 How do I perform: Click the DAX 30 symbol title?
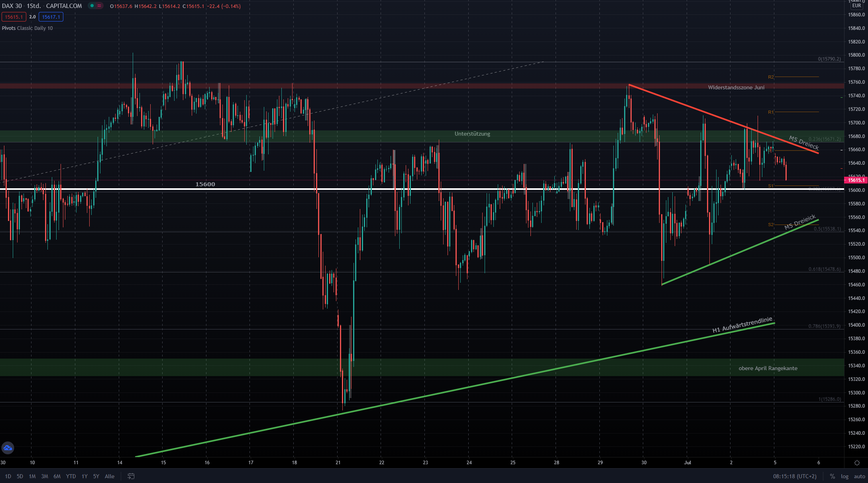point(12,6)
